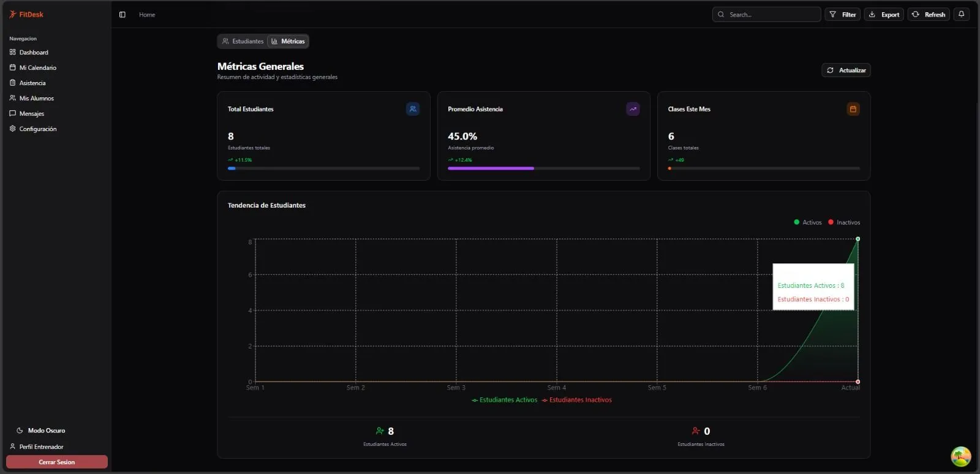This screenshot has height=474, width=980.
Task: Click the floating avatar icon in corner
Action: point(960,456)
